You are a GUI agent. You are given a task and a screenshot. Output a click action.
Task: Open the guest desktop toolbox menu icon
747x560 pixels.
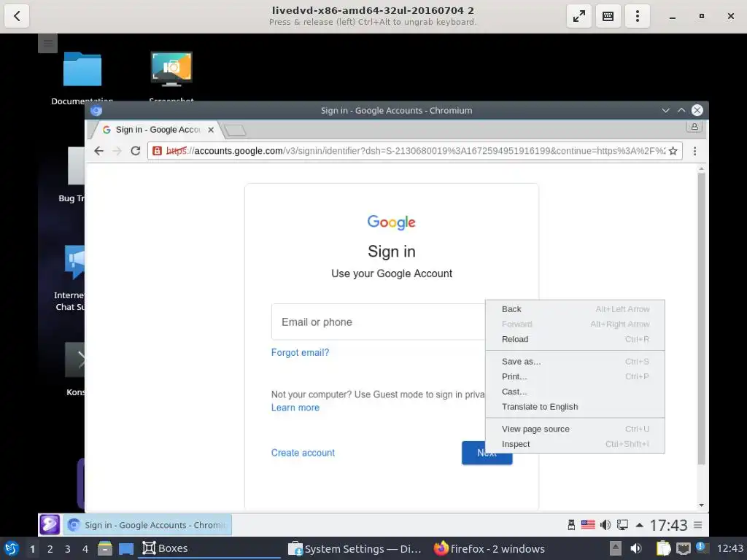[47, 43]
